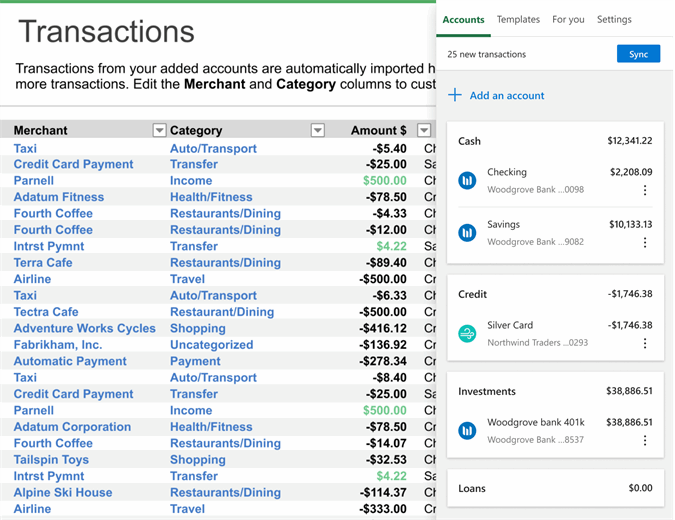
Task: Open the For you tab
Action: point(568,19)
